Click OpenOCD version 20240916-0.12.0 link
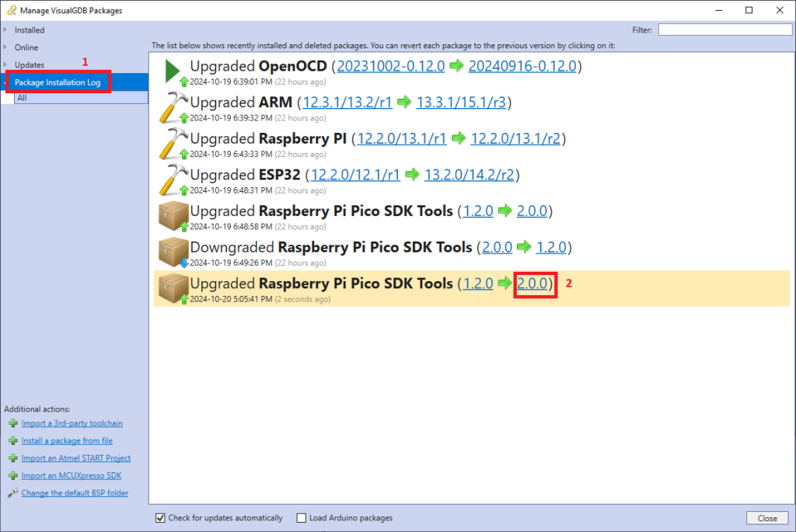 522,66
